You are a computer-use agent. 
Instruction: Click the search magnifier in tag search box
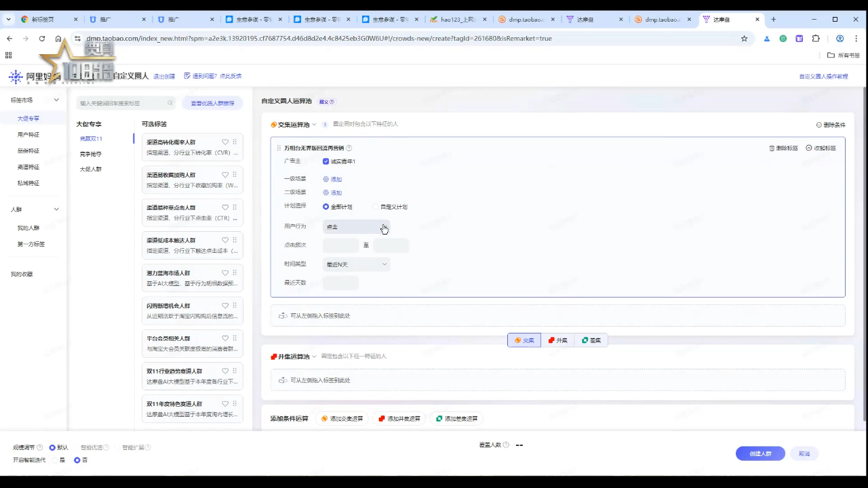click(x=170, y=103)
